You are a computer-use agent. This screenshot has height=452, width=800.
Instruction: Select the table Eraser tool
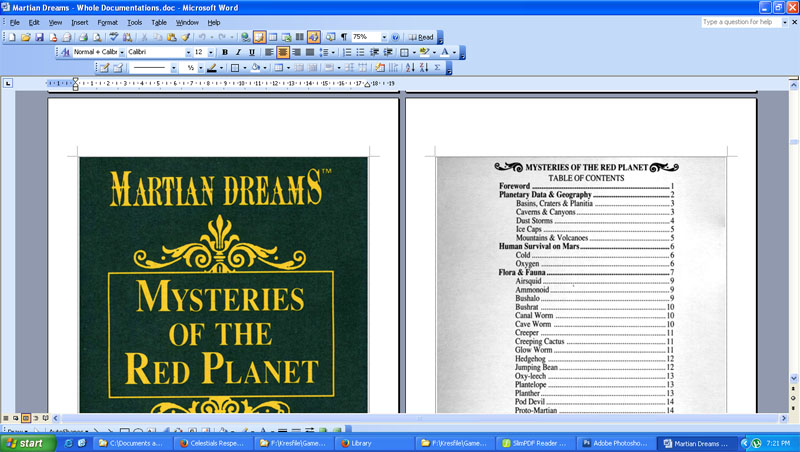(118, 67)
